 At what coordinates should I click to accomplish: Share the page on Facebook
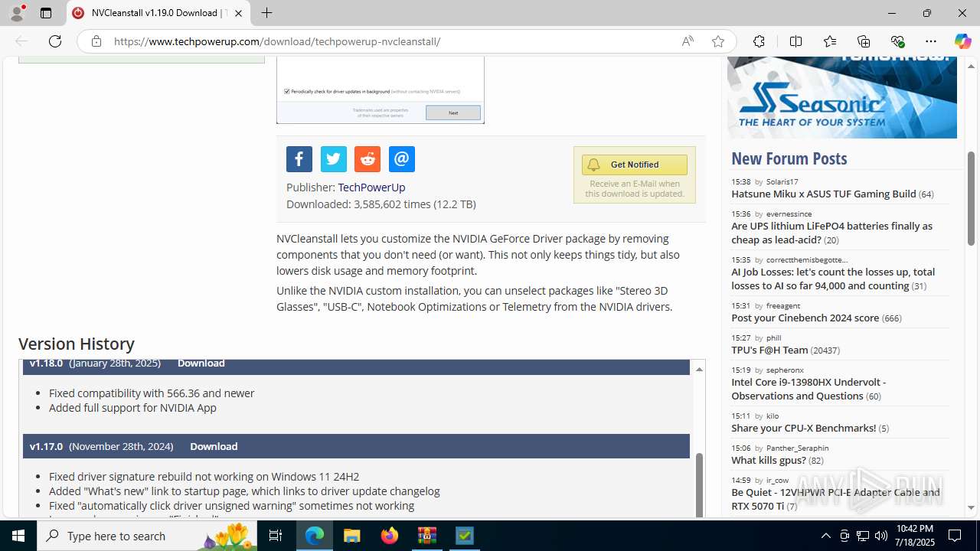[299, 159]
